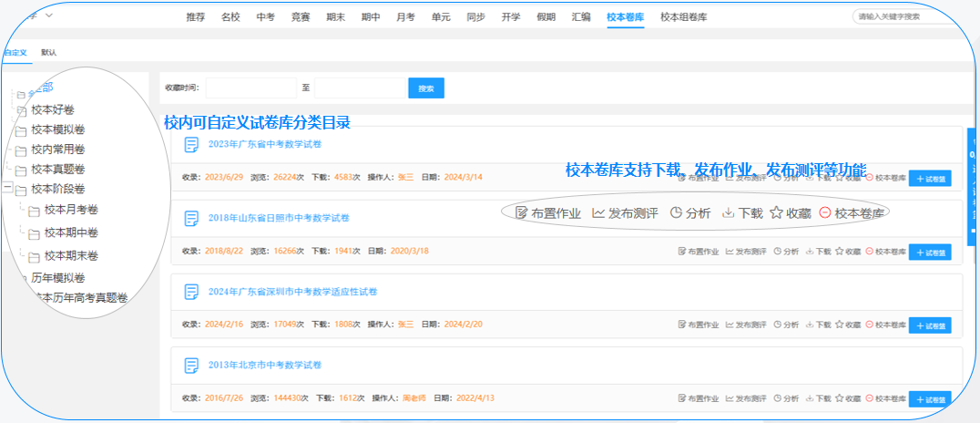980x423 pixels.
Task: Click document icon of 2023年广东省中考数学试卷
Action: tap(191, 145)
